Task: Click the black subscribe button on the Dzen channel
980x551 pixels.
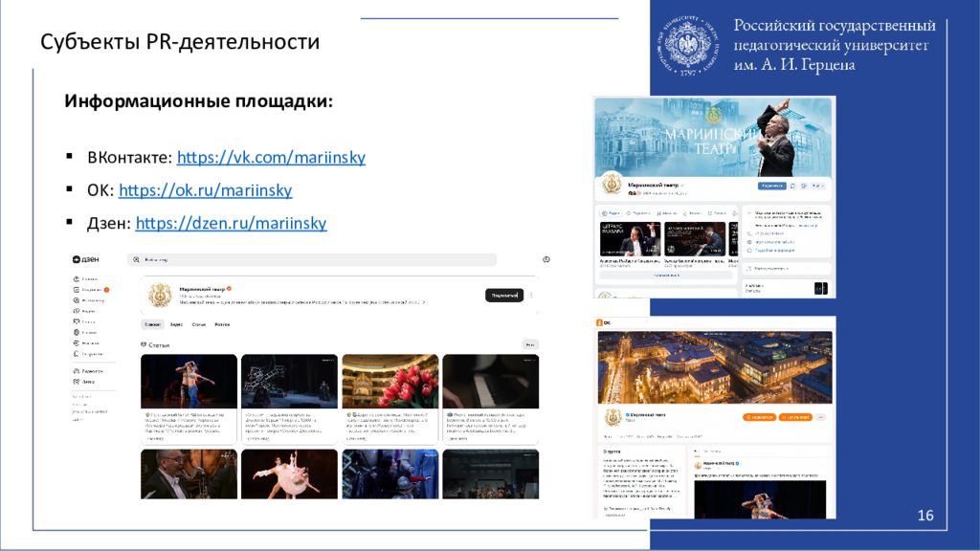Action: 504,295
